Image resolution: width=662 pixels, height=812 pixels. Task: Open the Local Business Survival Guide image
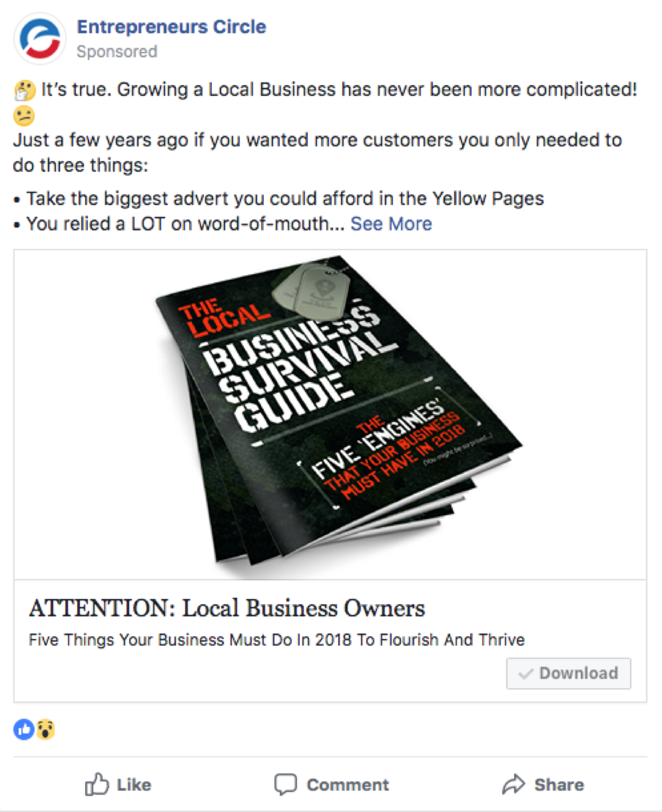[x=330, y=415]
